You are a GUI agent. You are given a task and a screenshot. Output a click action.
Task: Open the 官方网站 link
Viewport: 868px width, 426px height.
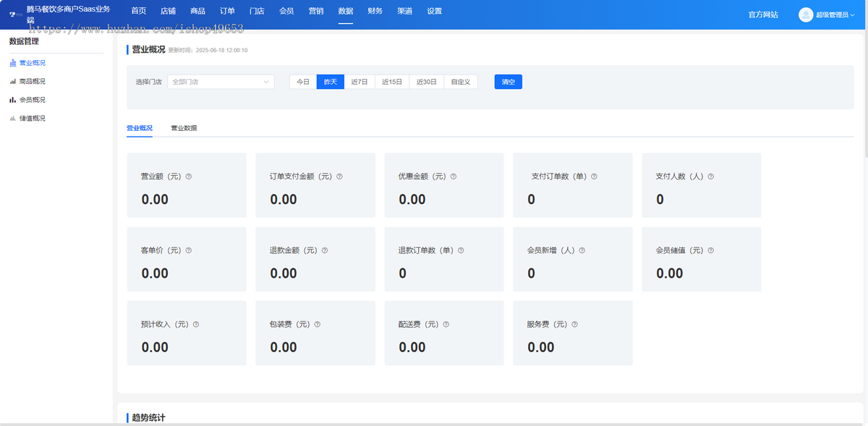pos(763,14)
